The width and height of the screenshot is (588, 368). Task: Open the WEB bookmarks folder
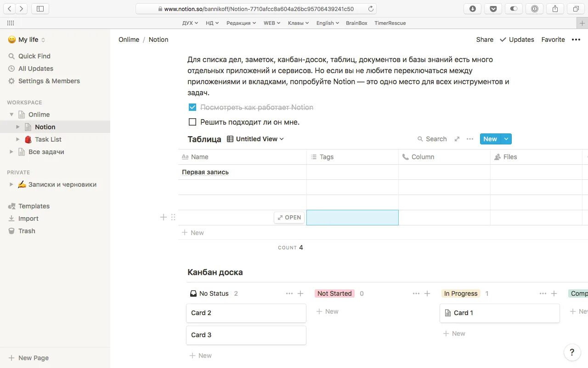[x=271, y=23]
